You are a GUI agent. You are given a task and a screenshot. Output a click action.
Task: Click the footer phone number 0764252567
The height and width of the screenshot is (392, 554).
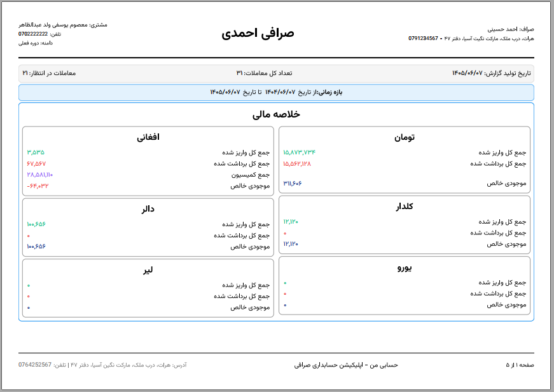[x=35, y=365]
